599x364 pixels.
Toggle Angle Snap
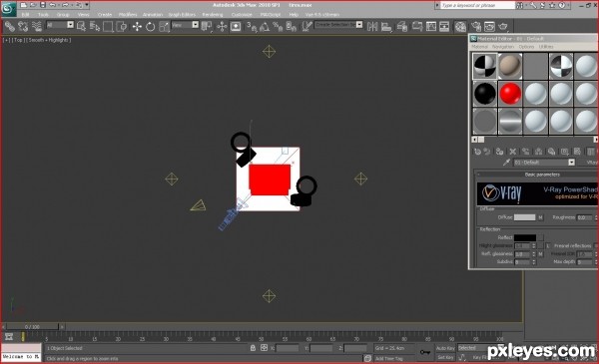click(x=265, y=26)
